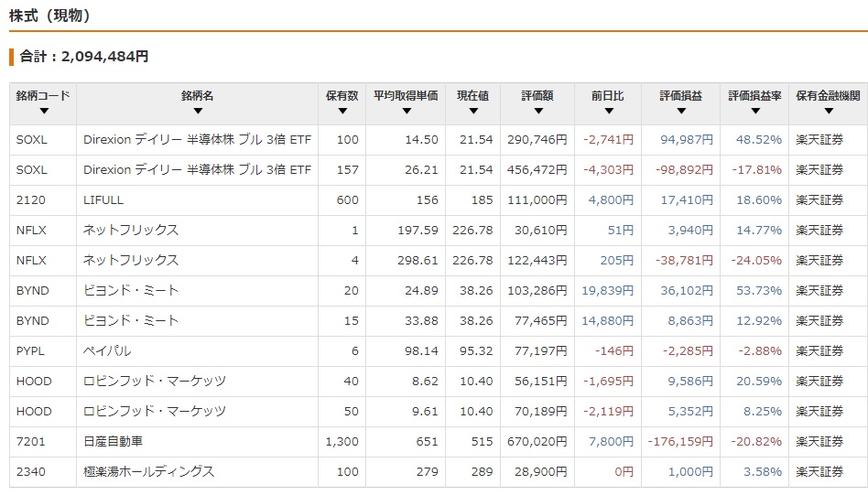
Task: Select the -38,781円 loss value
Action: tap(684, 261)
